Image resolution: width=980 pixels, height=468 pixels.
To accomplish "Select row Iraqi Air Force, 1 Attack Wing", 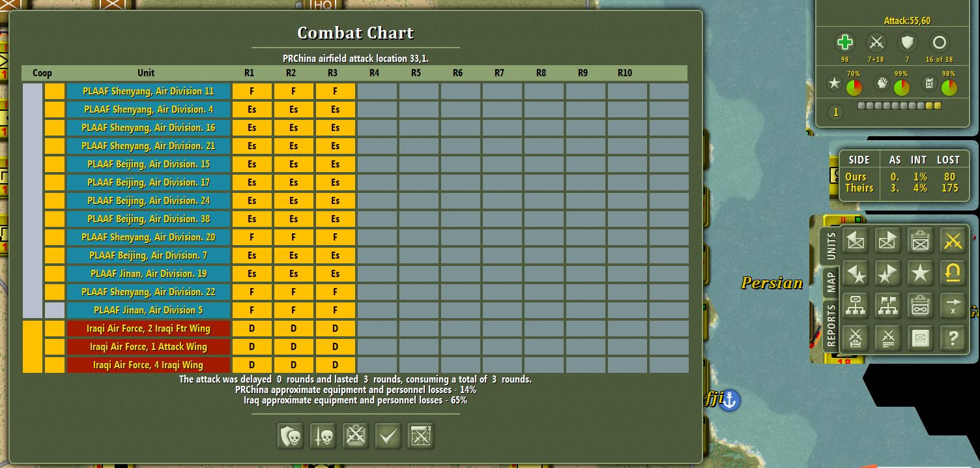I will tap(149, 347).
